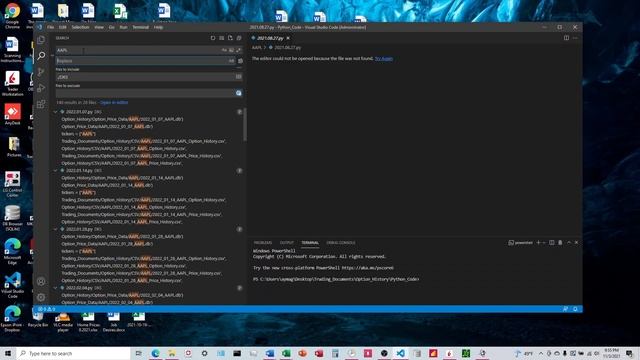
Task: Click the Refresh search results icon
Action: 213,38
